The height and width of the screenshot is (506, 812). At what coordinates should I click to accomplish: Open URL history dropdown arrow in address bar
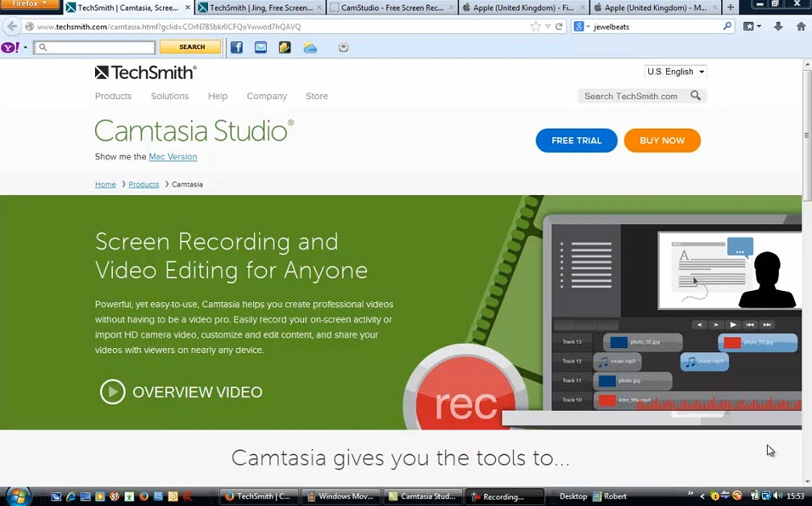548,27
